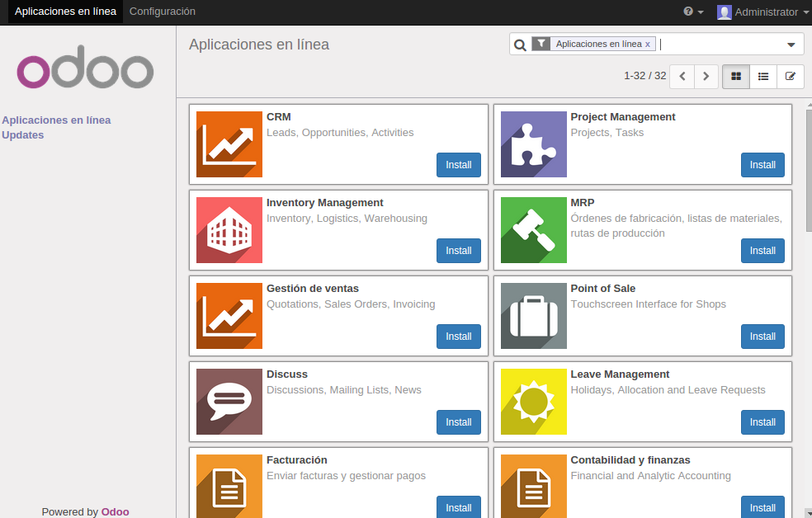812x518 pixels.
Task: Switch to kanban view
Action: click(x=735, y=76)
